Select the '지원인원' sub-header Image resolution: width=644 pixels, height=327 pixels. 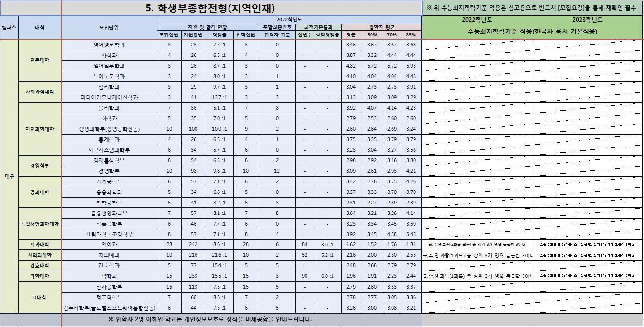coord(193,35)
